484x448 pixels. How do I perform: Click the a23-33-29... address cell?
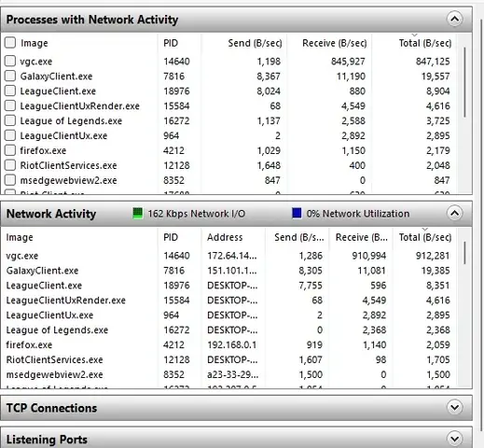click(232, 375)
